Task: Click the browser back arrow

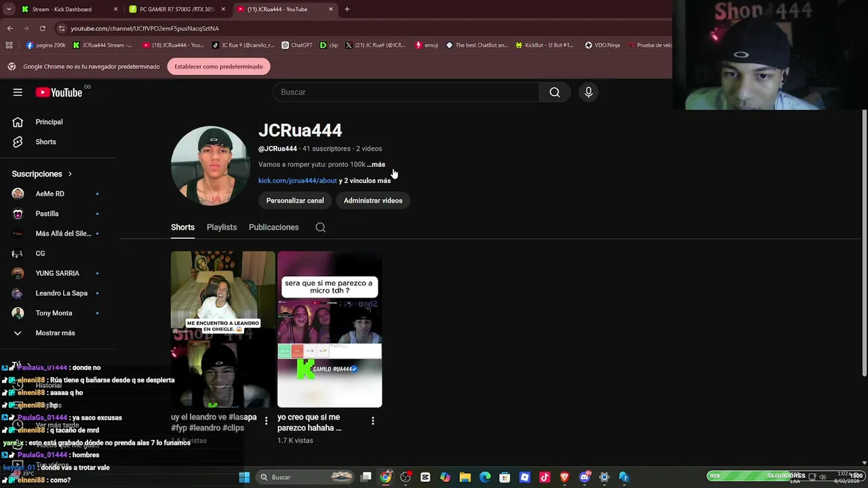Action: pyautogui.click(x=9, y=28)
